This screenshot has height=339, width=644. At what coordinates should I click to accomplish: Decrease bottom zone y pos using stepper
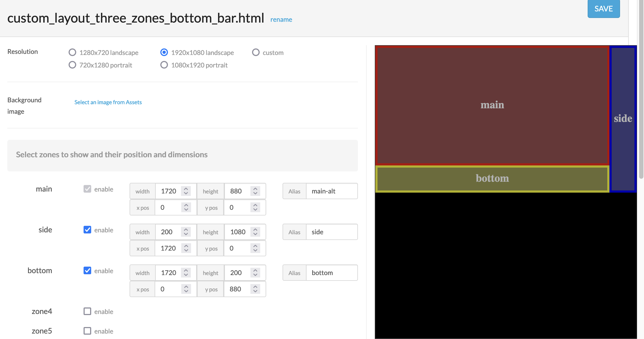(255, 291)
